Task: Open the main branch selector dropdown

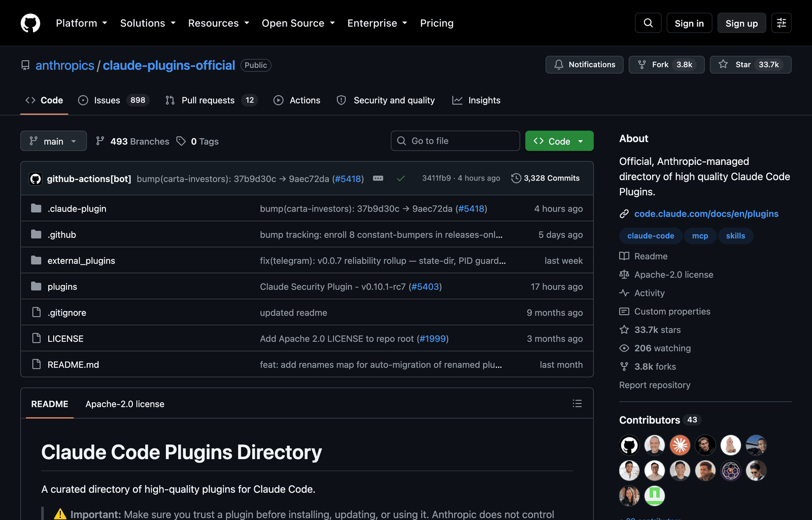Action: click(53, 141)
